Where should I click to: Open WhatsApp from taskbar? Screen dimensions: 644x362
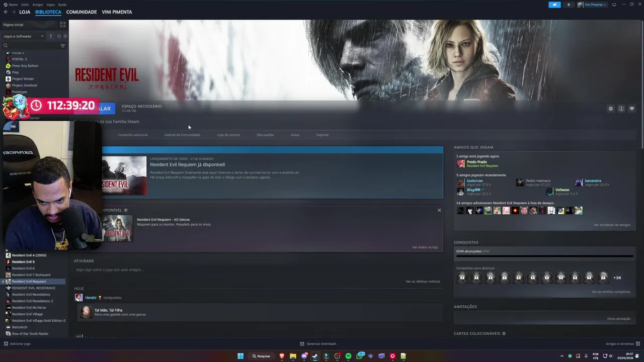(x=360, y=356)
